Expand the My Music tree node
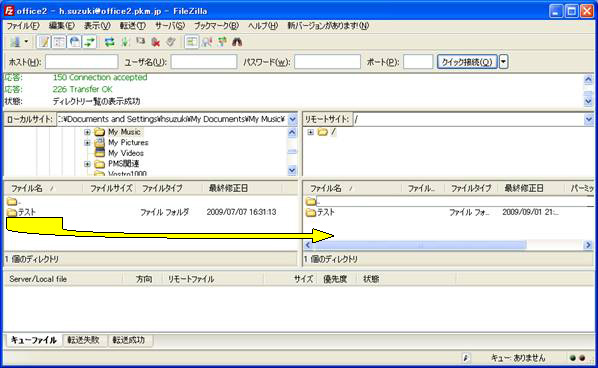The height and width of the screenshot is (368, 598). pos(87,132)
